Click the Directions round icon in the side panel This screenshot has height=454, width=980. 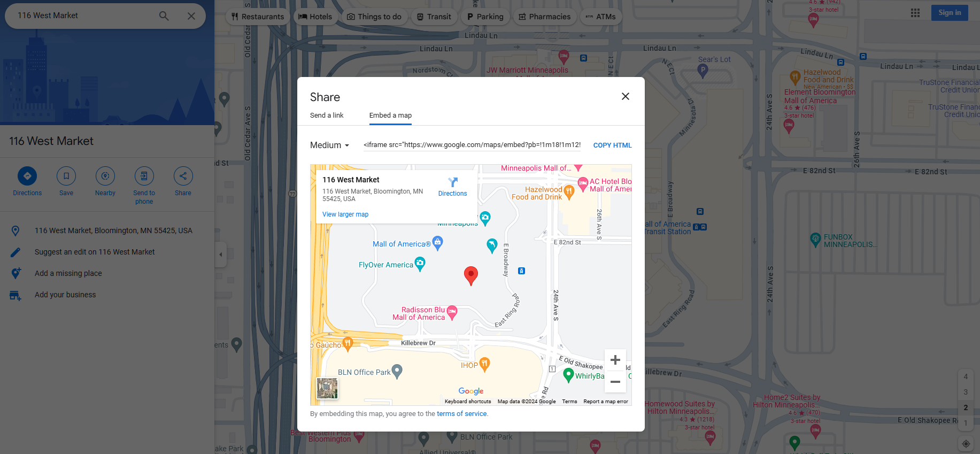27,176
